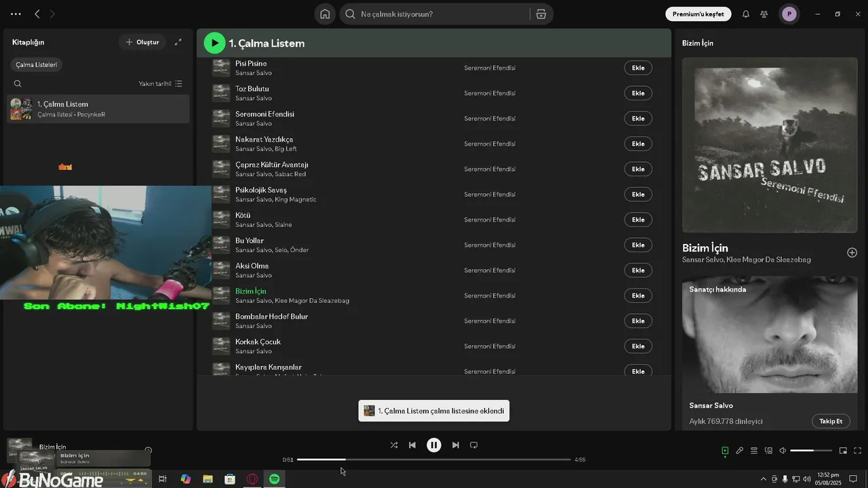Open the connect to a device icon
The image size is (868, 488).
coord(768,451)
